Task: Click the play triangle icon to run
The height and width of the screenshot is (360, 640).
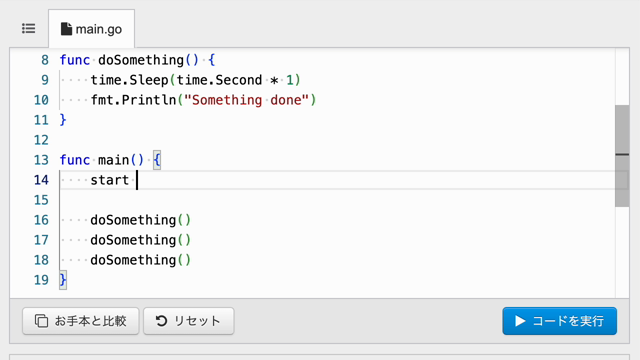Action: 520,321
